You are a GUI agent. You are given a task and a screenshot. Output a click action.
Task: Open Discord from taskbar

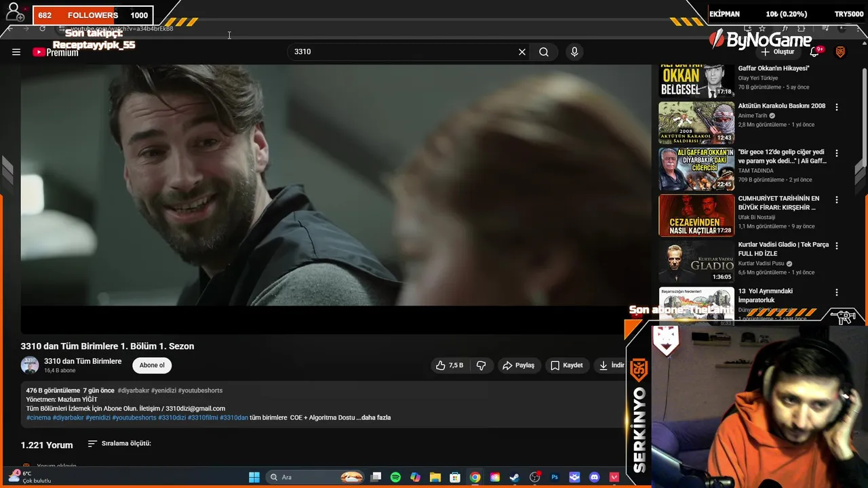595,477
